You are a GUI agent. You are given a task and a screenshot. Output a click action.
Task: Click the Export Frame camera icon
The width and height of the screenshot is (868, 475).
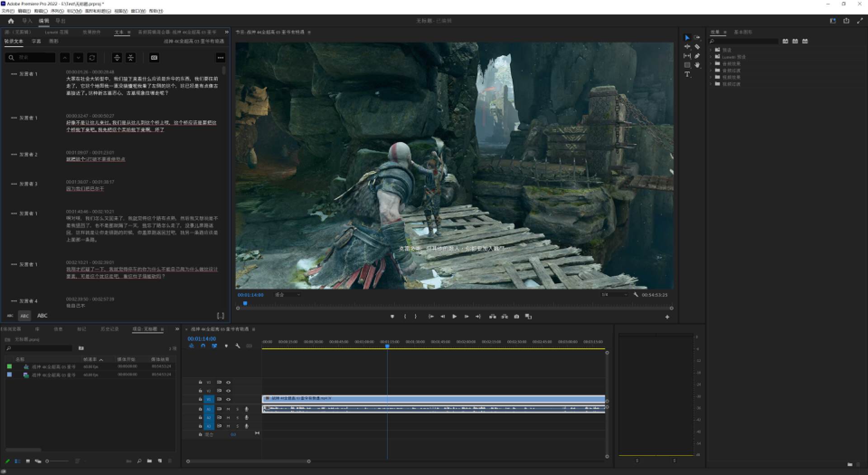[x=516, y=317]
